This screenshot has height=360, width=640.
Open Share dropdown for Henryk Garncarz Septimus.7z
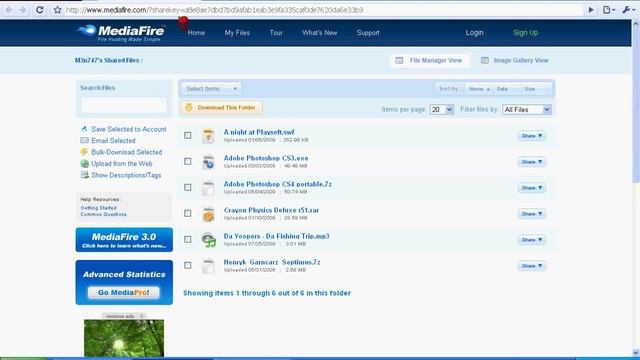(532, 266)
